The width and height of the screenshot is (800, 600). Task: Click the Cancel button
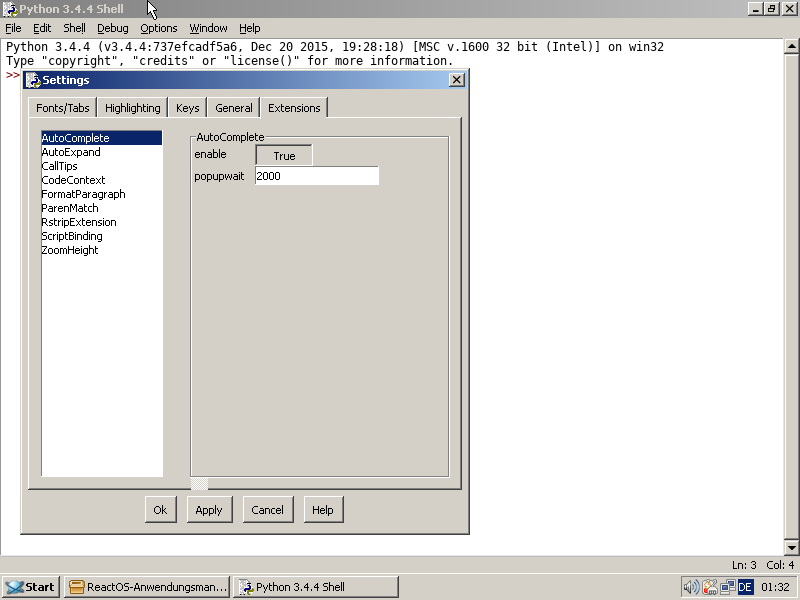(x=267, y=510)
